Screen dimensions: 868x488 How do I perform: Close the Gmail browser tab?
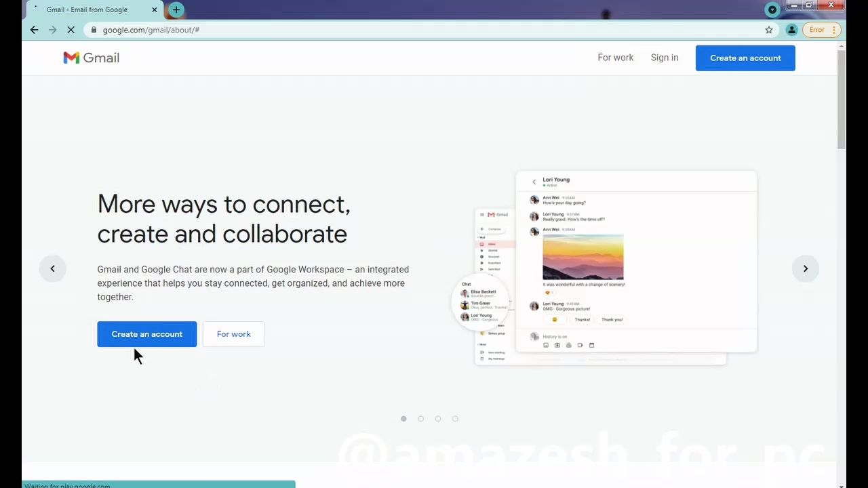tap(155, 10)
